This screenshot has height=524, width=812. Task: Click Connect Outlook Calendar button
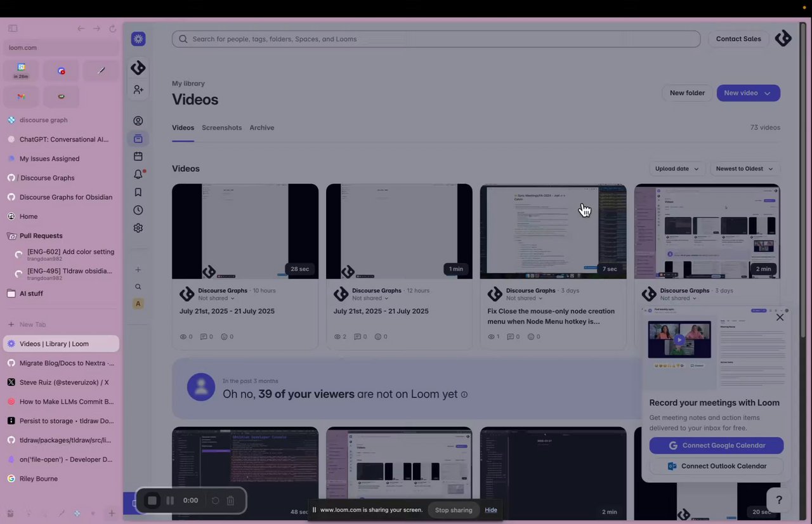[x=716, y=466]
